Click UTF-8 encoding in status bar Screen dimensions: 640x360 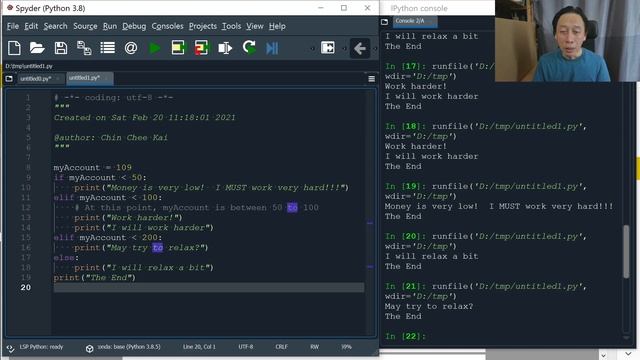point(246,347)
